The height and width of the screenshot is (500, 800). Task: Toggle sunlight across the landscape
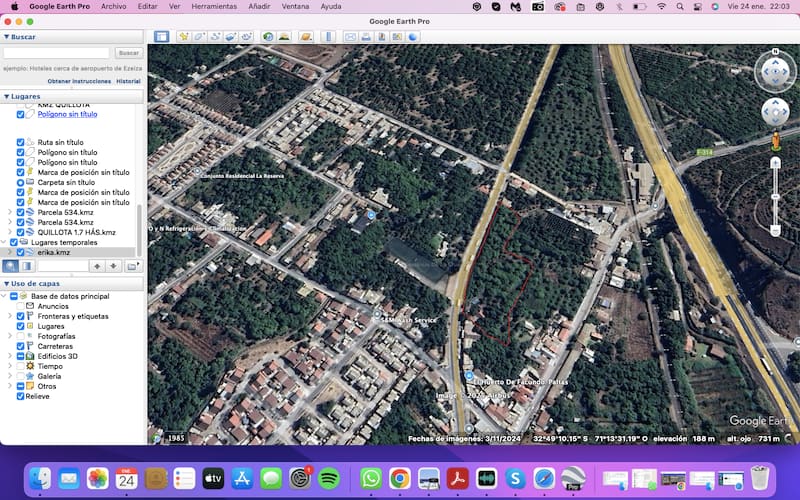284,37
